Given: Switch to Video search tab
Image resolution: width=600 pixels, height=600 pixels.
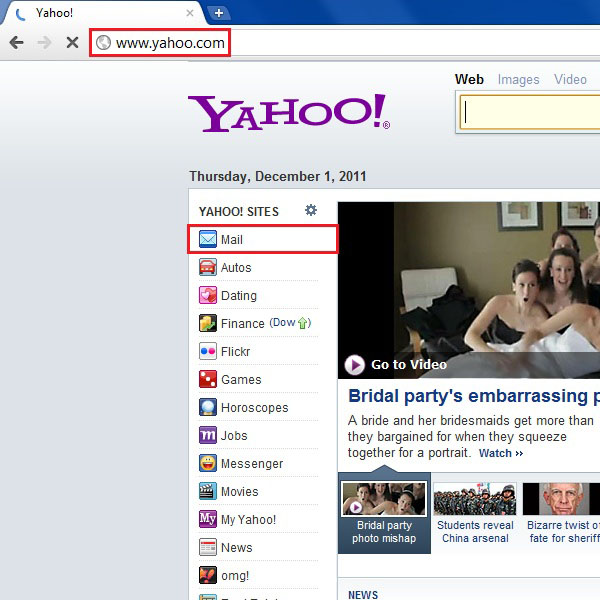Looking at the screenshot, I should coord(570,79).
